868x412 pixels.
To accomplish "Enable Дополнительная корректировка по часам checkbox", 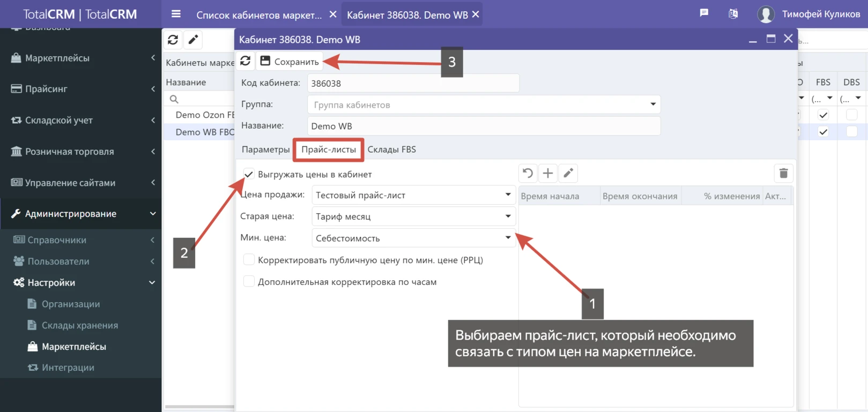I will (x=249, y=282).
